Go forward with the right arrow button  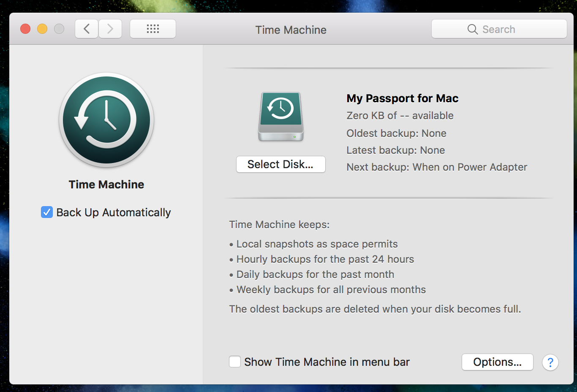click(x=110, y=29)
